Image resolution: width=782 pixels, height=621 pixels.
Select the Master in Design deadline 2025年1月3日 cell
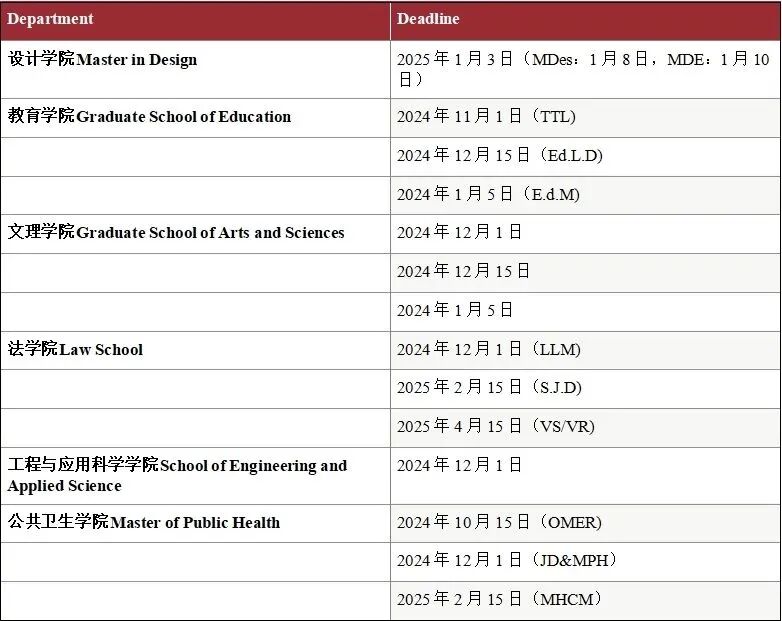pyautogui.click(x=586, y=69)
